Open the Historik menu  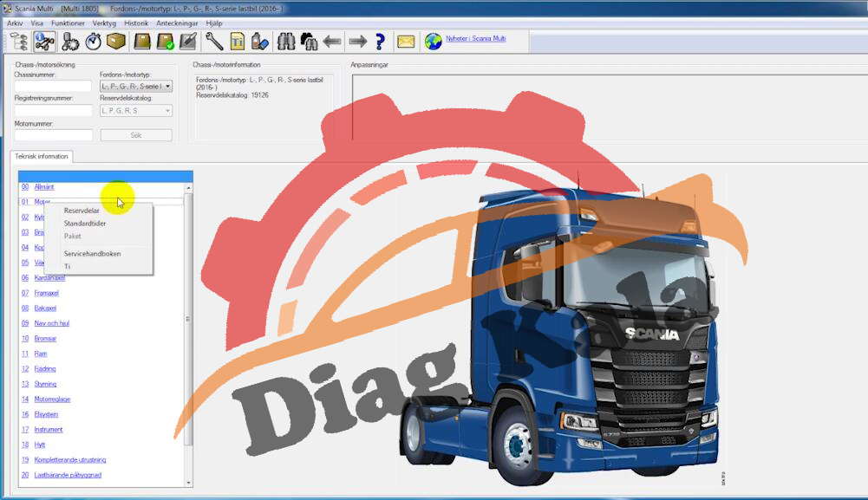tap(136, 23)
